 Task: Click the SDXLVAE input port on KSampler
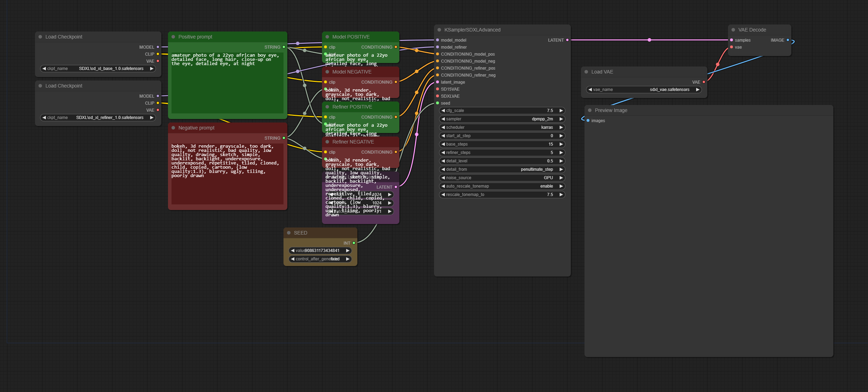click(437, 96)
